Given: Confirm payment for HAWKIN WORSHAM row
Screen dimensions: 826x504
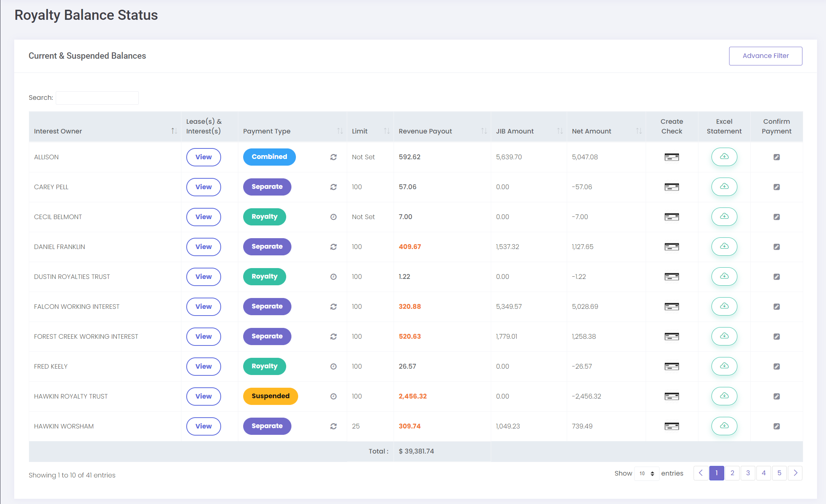Looking at the screenshot, I should coord(776,426).
